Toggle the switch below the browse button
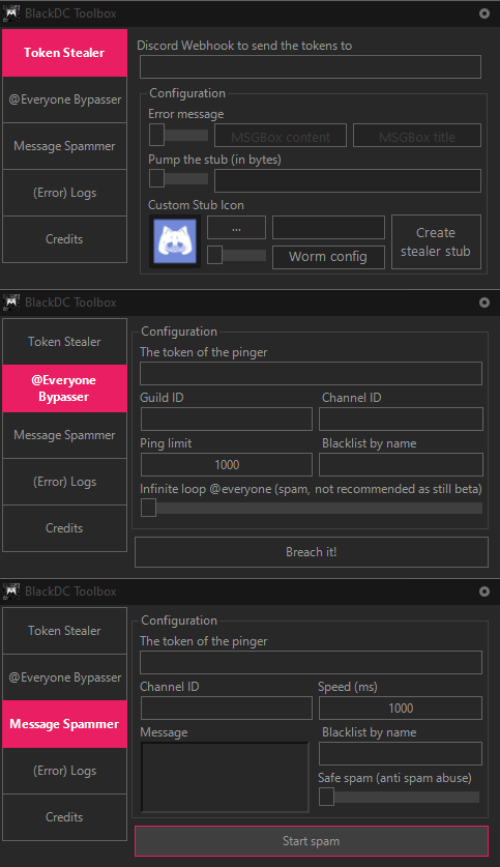Image resolution: width=500 pixels, height=867 pixels. point(236,255)
